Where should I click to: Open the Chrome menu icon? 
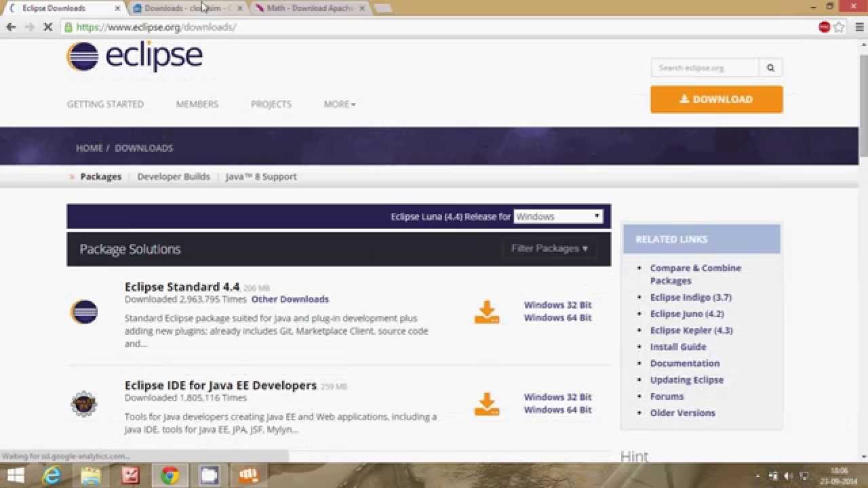(x=859, y=27)
